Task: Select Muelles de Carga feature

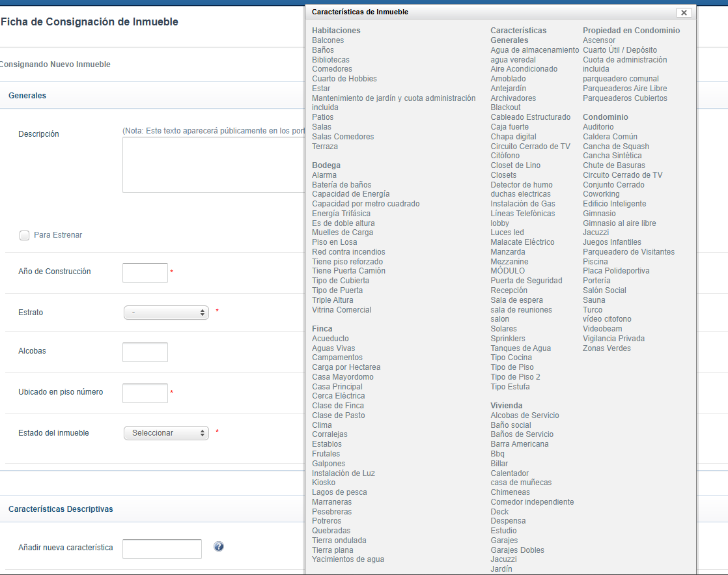Action: click(x=342, y=232)
